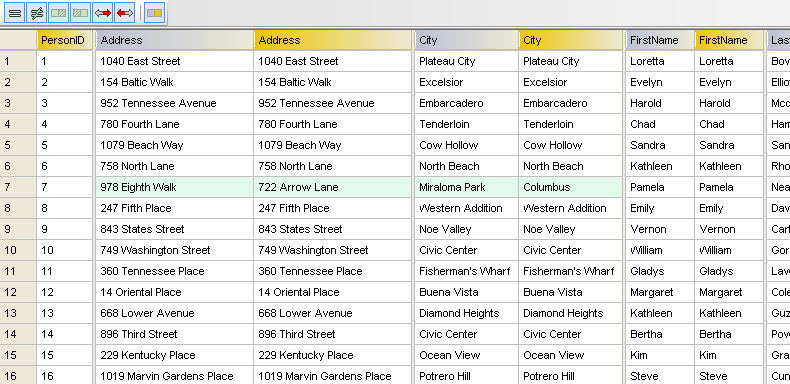Click left-side 'Harold' first name cell
Screen dimensions: 790x384
click(x=660, y=103)
